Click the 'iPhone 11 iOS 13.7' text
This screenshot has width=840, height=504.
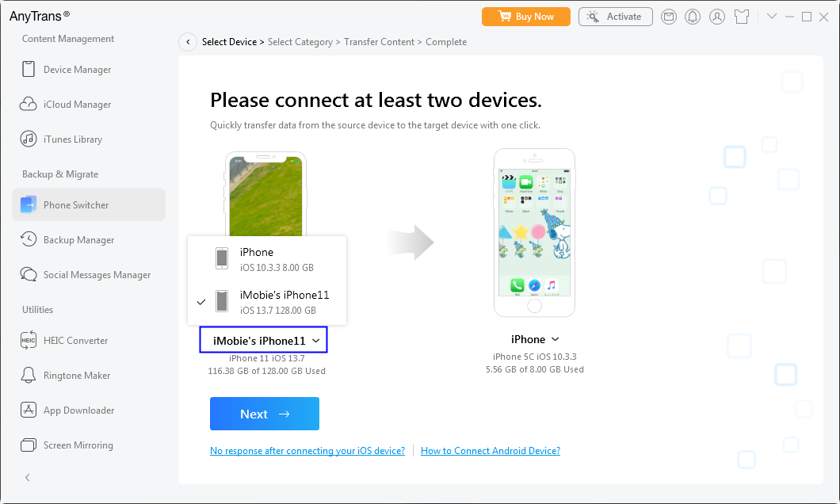pyautogui.click(x=267, y=357)
